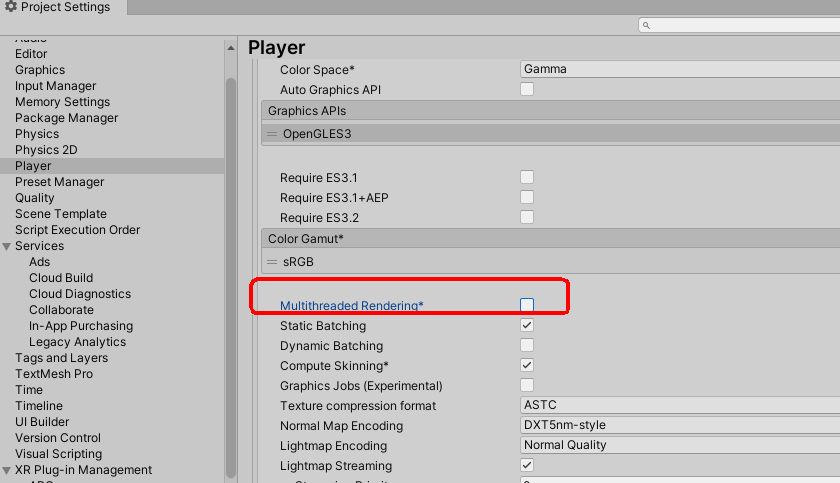The image size is (840, 483).
Task: Select Cloud Diagnostics under Services
Action: [80, 294]
